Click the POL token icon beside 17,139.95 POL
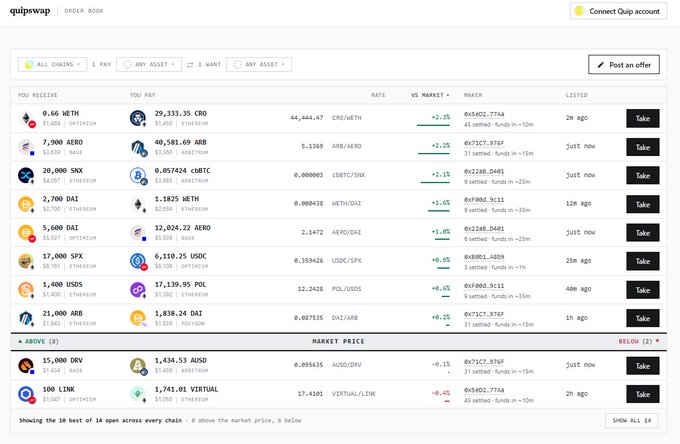Screen dimensions: 680x444 (138, 289)
